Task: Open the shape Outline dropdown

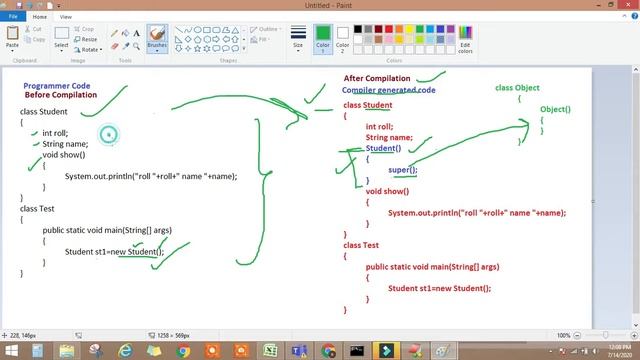Action: pos(266,29)
